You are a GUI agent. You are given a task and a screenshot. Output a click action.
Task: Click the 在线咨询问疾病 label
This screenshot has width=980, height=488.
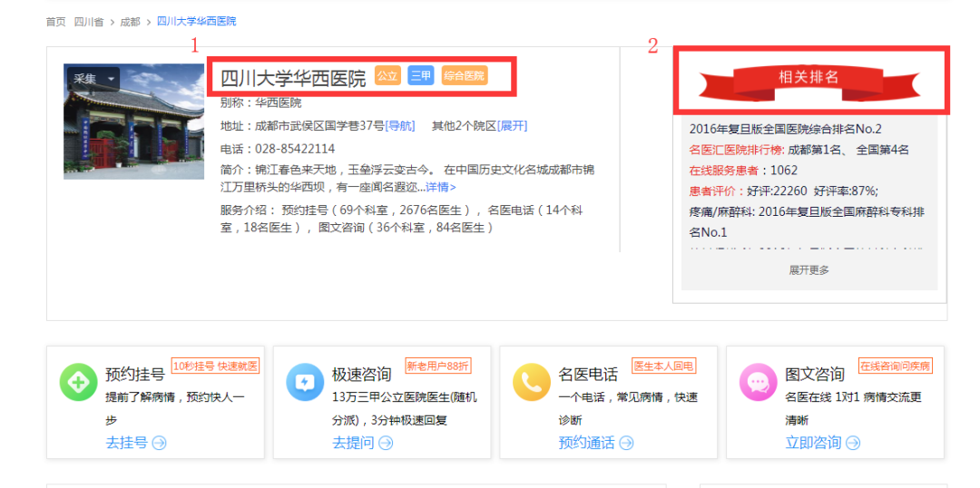[x=895, y=366]
